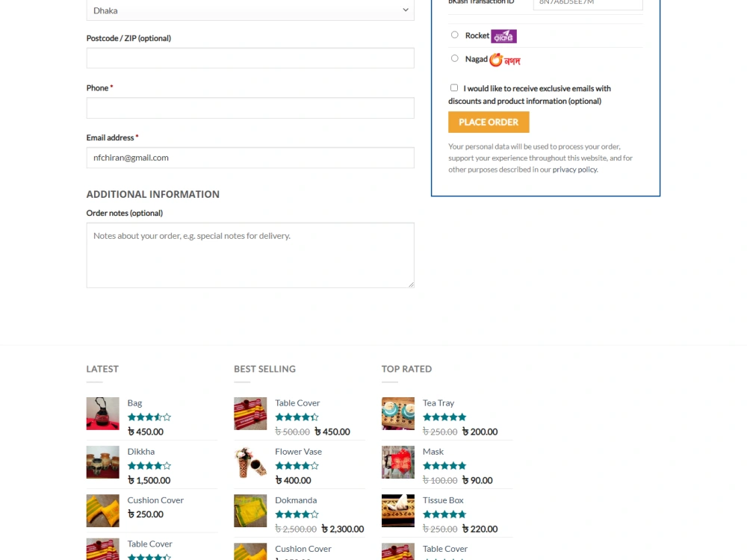This screenshot has height=560, width=747.
Task: Click the Bag price ৳450.00
Action: (x=146, y=432)
